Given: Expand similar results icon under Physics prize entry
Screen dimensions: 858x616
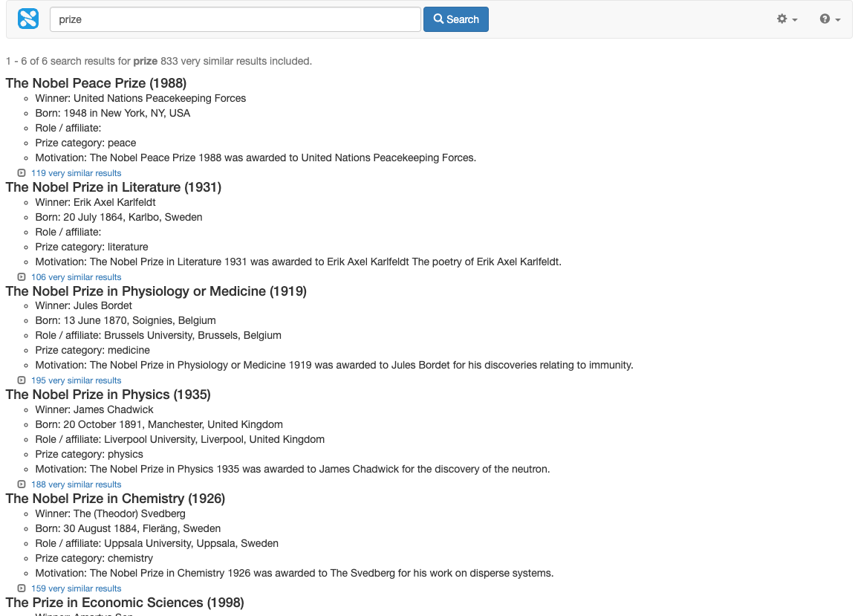Looking at the screenshot, I should 21,484.
